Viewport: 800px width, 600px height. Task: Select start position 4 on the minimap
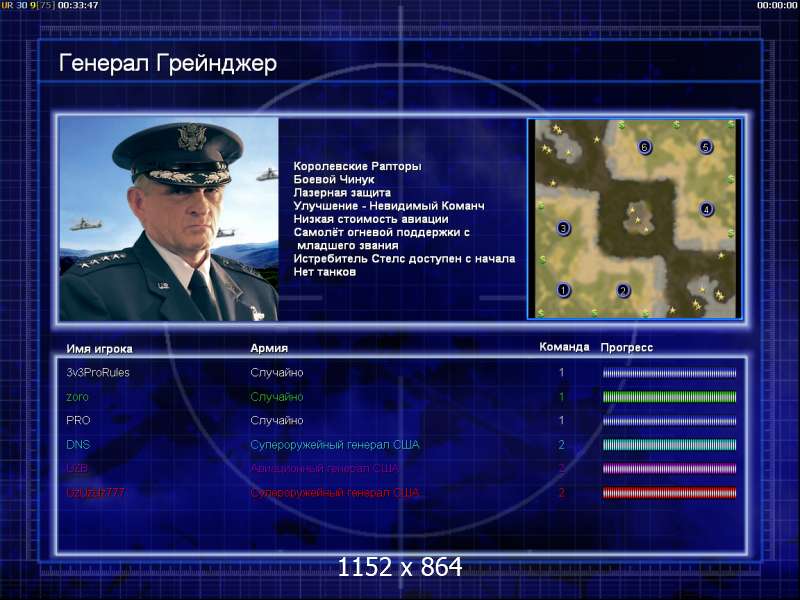706,209
